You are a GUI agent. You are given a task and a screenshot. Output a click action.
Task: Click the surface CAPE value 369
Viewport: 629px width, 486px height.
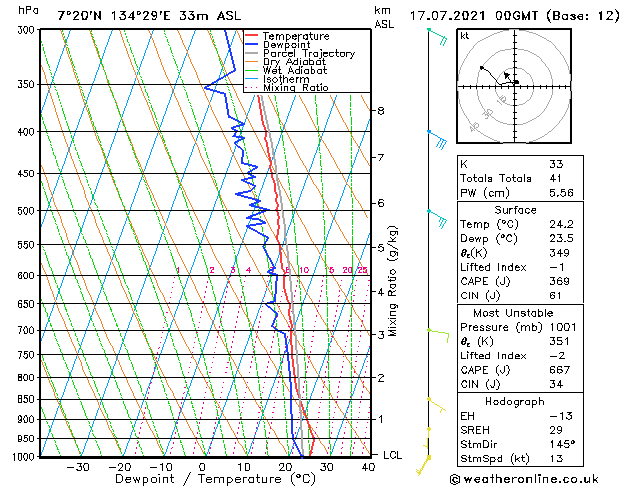coord(559,281)
